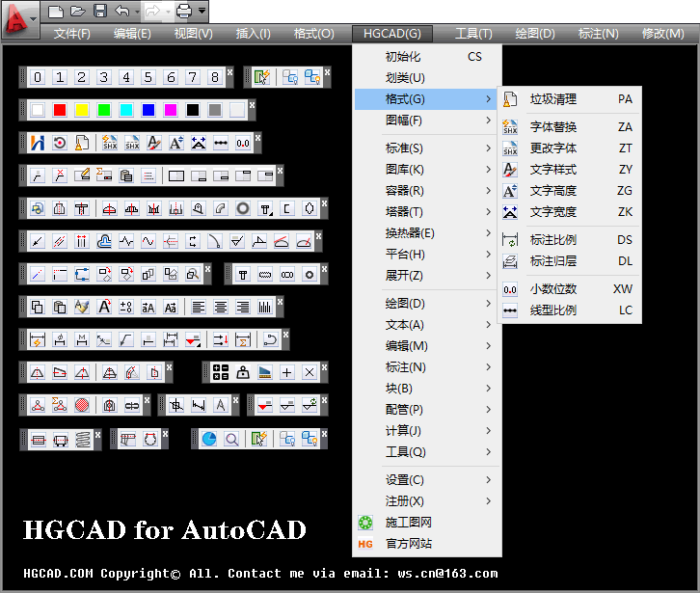
Task: Click the Print icon in quick access toolbar
Action: click(183, 12)
